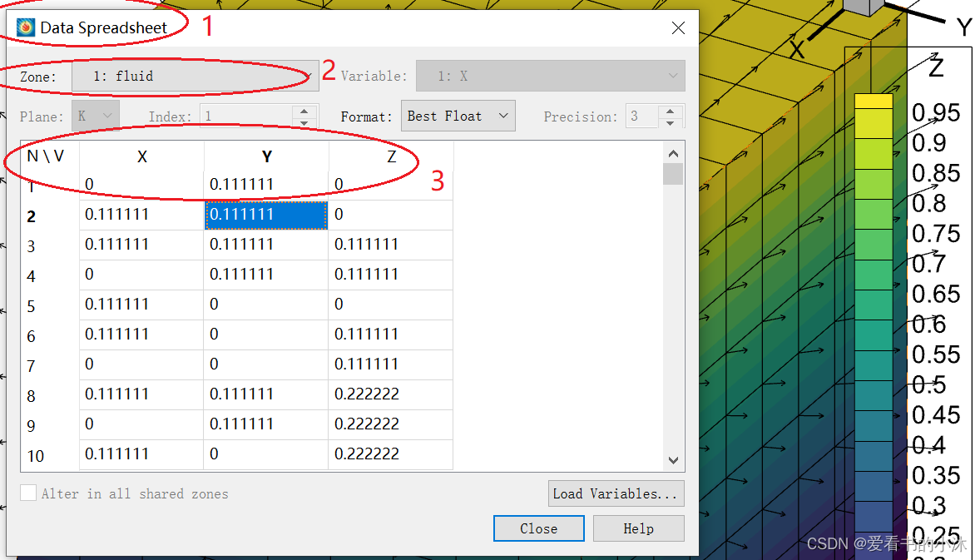Click the Load Variables... button
Viewport: 980px width, 560px height.
(616, 493)
